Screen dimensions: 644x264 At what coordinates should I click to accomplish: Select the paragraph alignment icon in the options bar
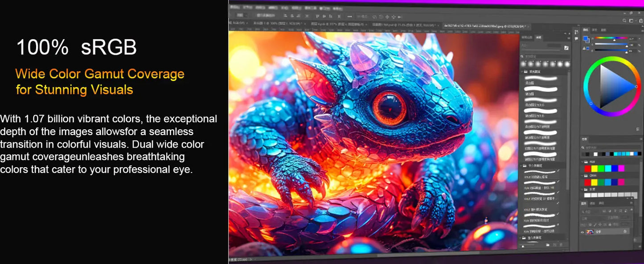(285, 15)
